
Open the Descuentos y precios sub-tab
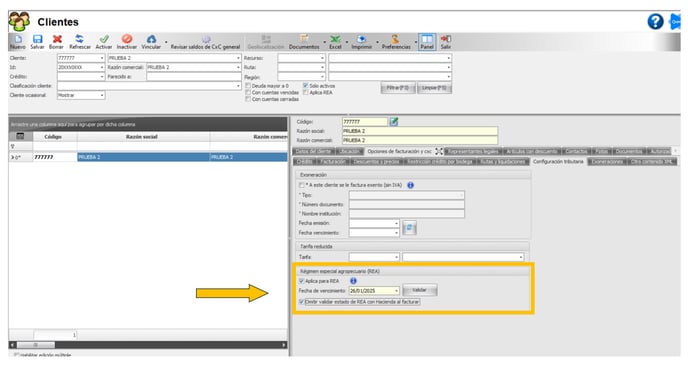pyautogui.click(x=376, y=162)
